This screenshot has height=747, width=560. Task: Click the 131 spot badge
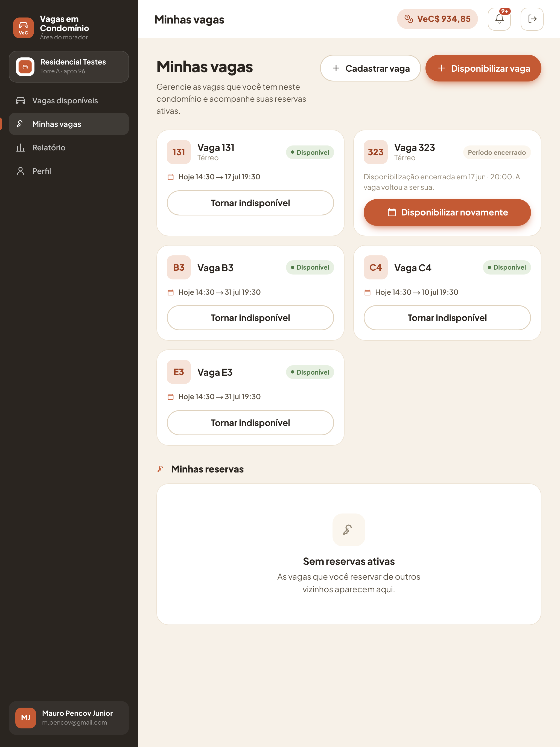tap(179, 152)
